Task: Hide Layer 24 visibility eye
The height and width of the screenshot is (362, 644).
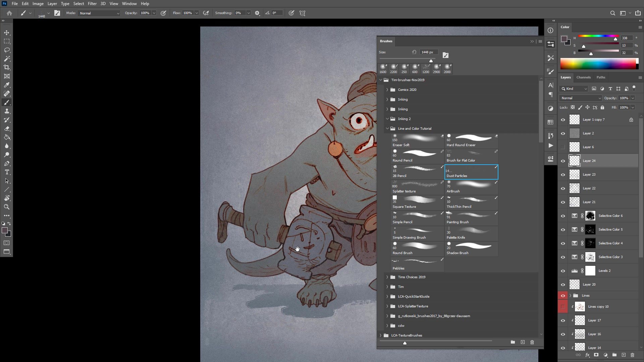Action: [x=563, y=161]
